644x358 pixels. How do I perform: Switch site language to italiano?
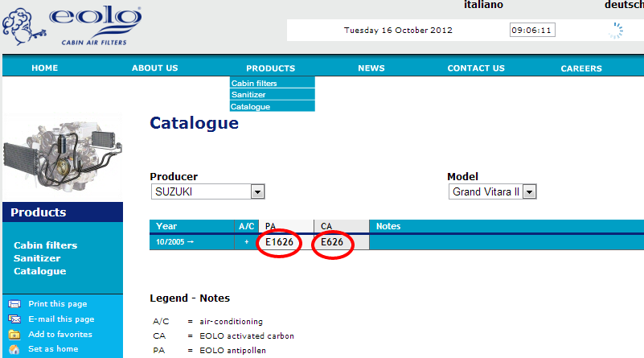point(483,5)
